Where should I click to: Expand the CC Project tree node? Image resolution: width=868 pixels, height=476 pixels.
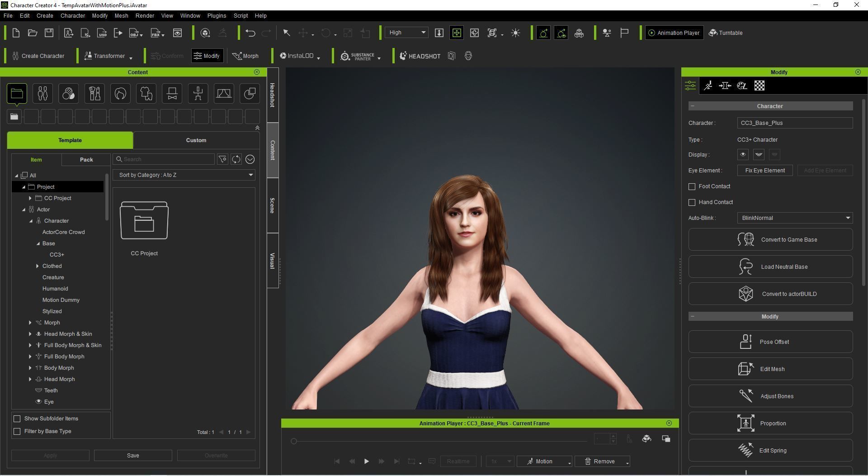30,198
